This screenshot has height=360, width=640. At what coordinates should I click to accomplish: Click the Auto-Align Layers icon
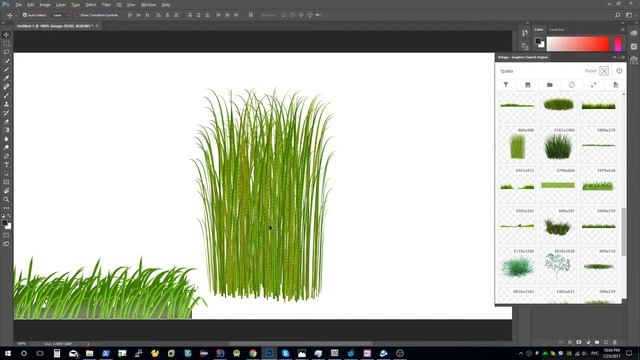click(251, 15)
